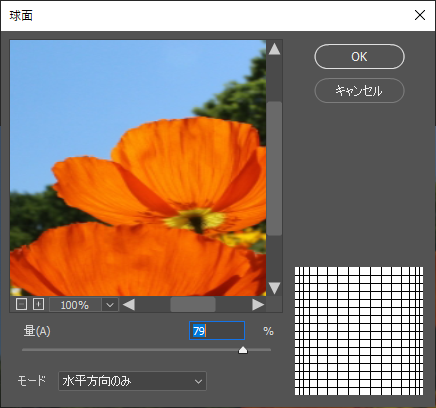Click the preview scroll left arrow

(129, 305)
